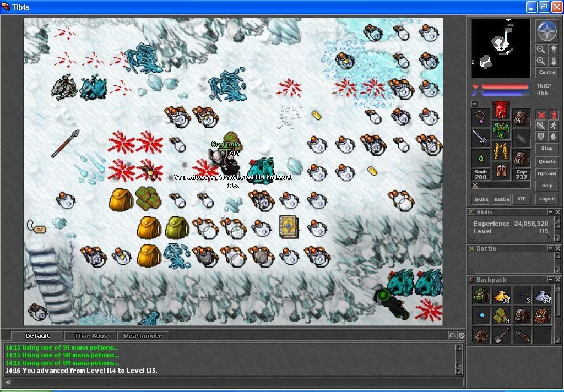Viewport: 564px width, 392px height.
Task: Click the chat console scroll-down arrow
Action: tap(459, 372)
